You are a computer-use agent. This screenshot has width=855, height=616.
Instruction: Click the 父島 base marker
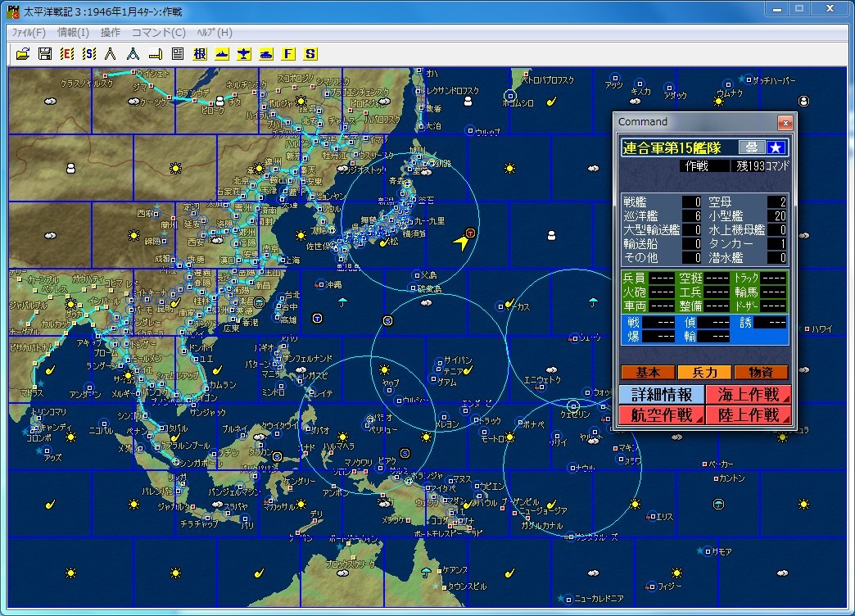[417, 275]
